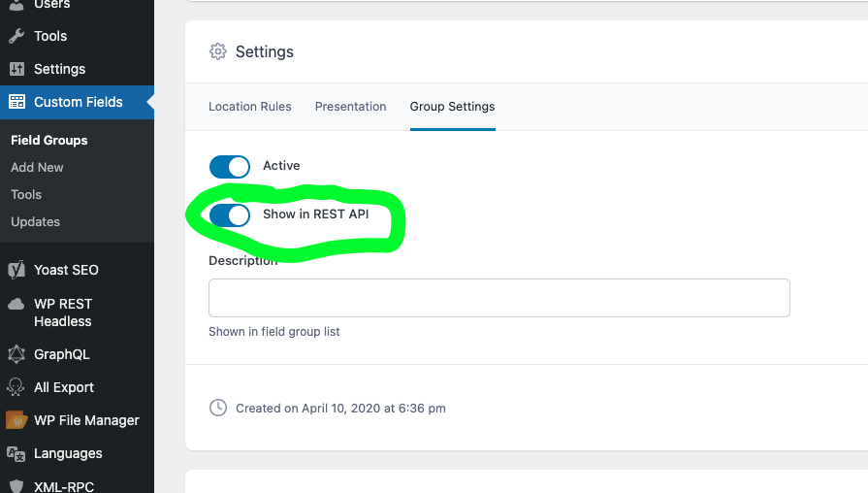Click the Users sidebar icon
The width and height of the screenshot is (868, 493).
pyautogui.click(x=16, y=5)
